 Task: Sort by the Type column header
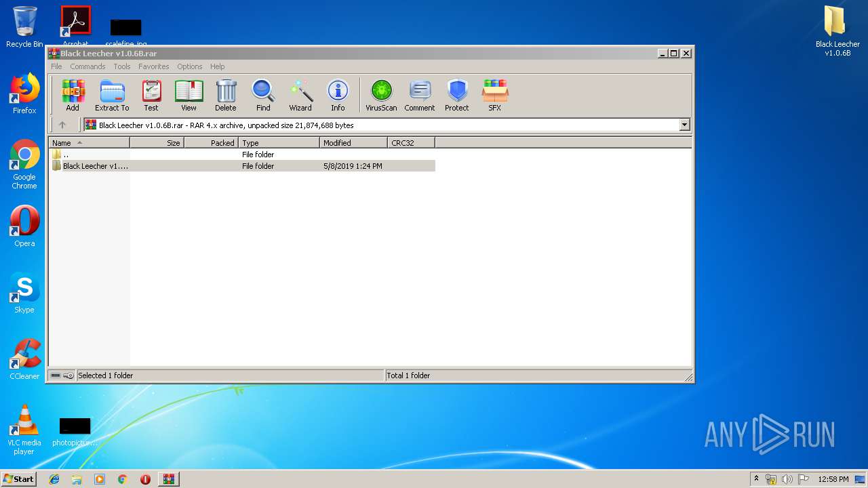pyautogui.click(x=279, y=143)
